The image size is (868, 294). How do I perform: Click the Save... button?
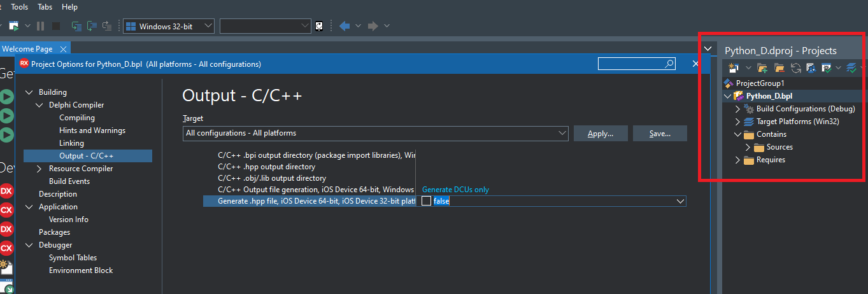coord(660,134)
